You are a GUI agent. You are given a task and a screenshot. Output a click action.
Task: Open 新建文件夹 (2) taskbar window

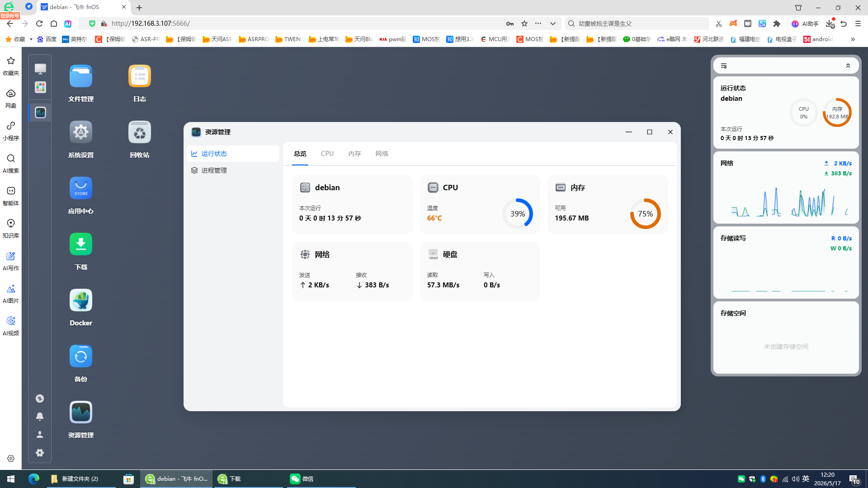[x=81, y=479]
